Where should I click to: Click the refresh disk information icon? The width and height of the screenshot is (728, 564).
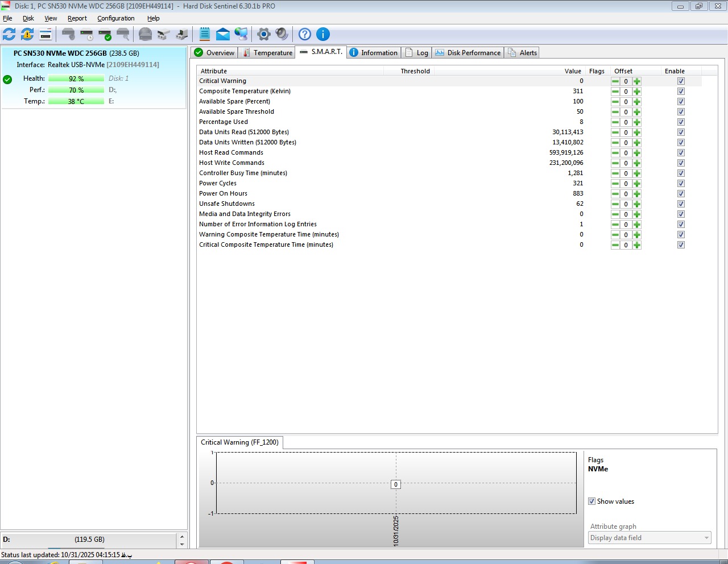(x=9, y=34)
